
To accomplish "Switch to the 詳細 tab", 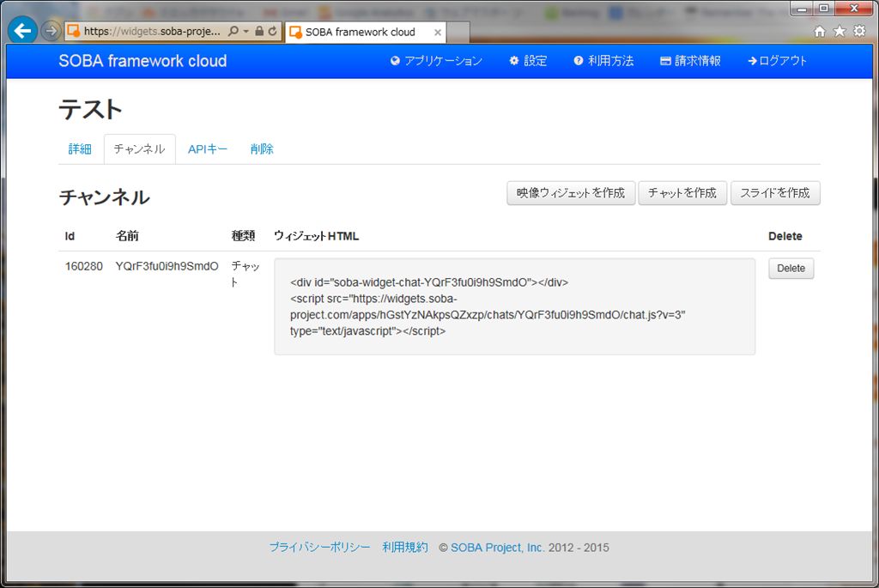I will point(80,149).
